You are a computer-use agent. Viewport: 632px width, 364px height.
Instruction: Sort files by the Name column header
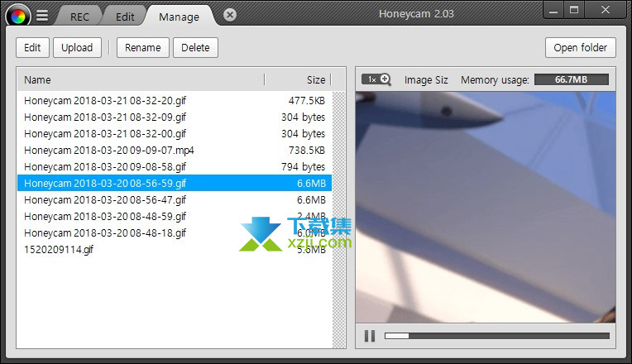click(141, 79)
